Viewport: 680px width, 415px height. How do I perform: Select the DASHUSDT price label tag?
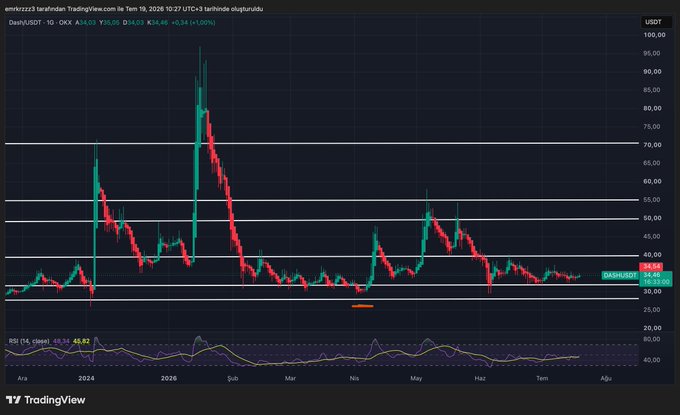tap(620, 275)
